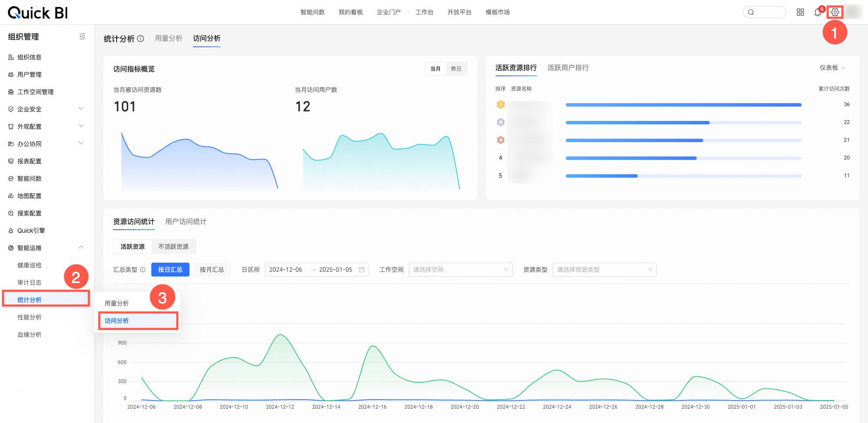Expand the 办公协同 menu

click(x=81, y=143)
